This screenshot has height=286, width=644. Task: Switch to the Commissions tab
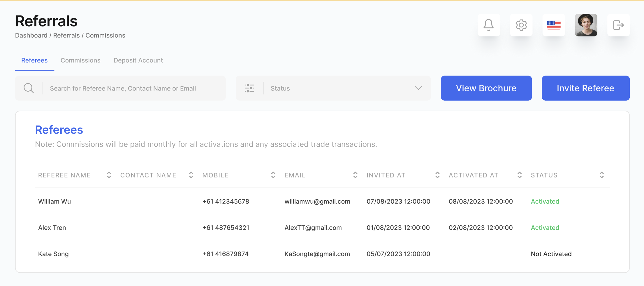click(80, 60)
